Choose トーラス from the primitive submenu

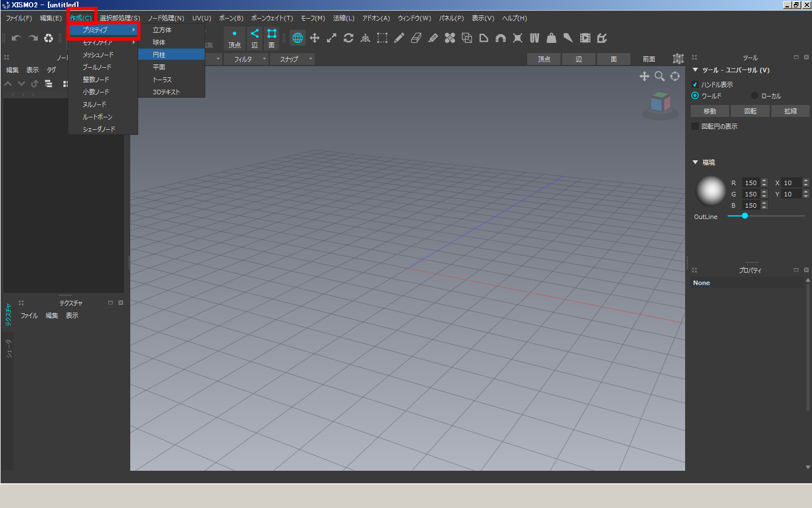coord(171,80)
